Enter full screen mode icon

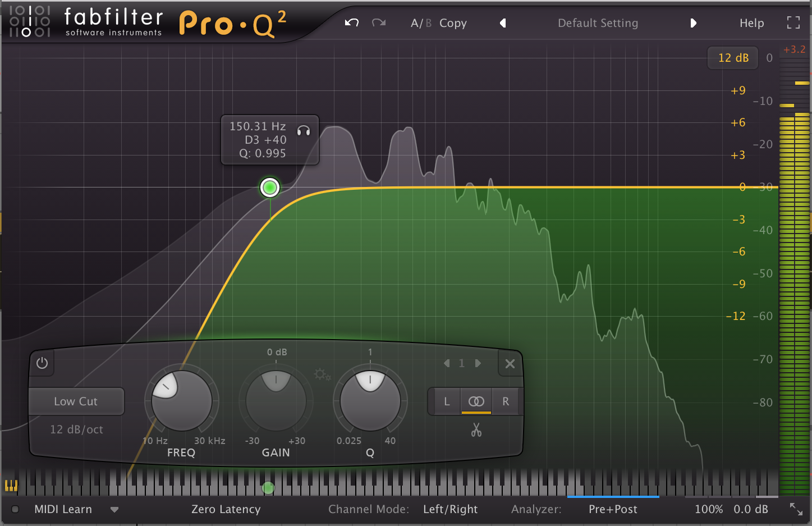tap(793, 23)
